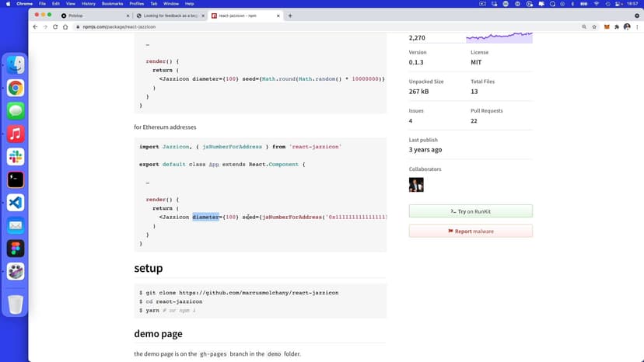Switch to Looking for feedback tab

point(170,16)
